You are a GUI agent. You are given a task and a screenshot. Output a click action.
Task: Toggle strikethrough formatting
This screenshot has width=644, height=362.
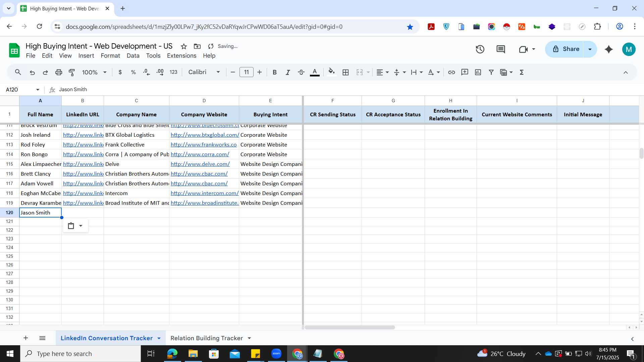coord(301,72)
